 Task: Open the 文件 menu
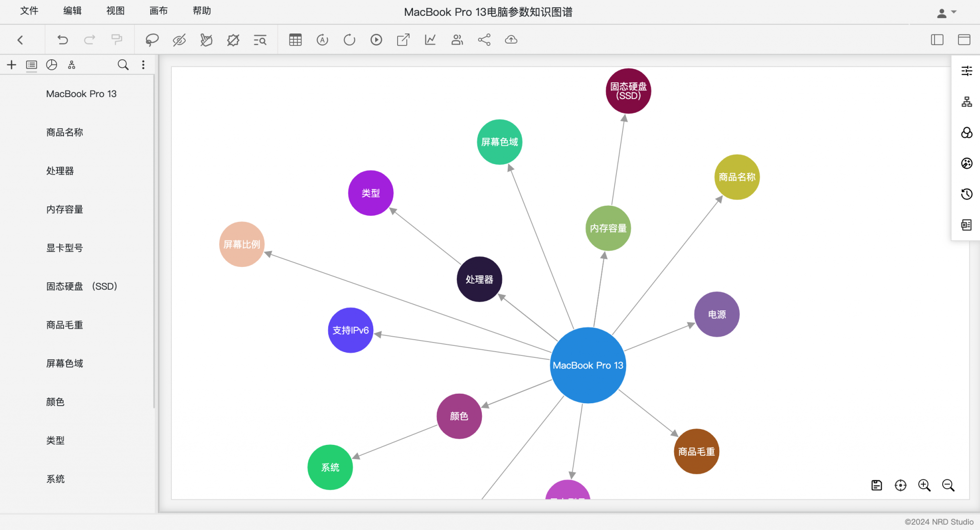[29, 11]
